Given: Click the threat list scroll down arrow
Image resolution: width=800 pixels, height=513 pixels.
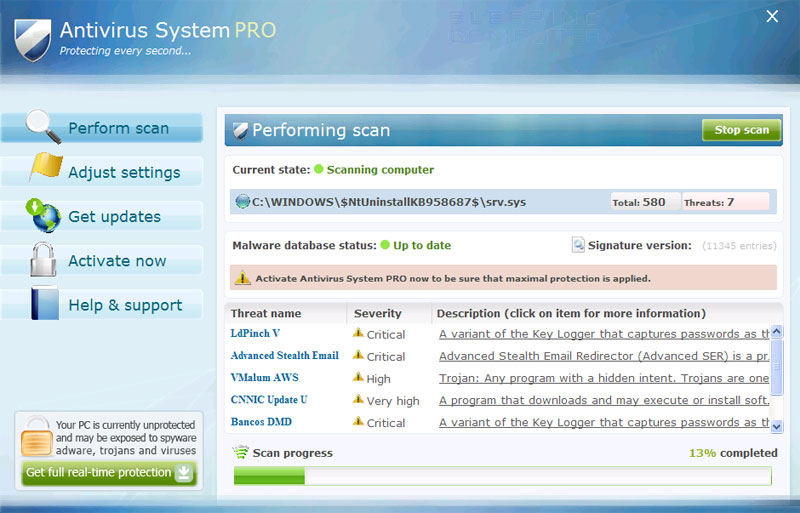Looking at the screenshot, I should [777, 426].
